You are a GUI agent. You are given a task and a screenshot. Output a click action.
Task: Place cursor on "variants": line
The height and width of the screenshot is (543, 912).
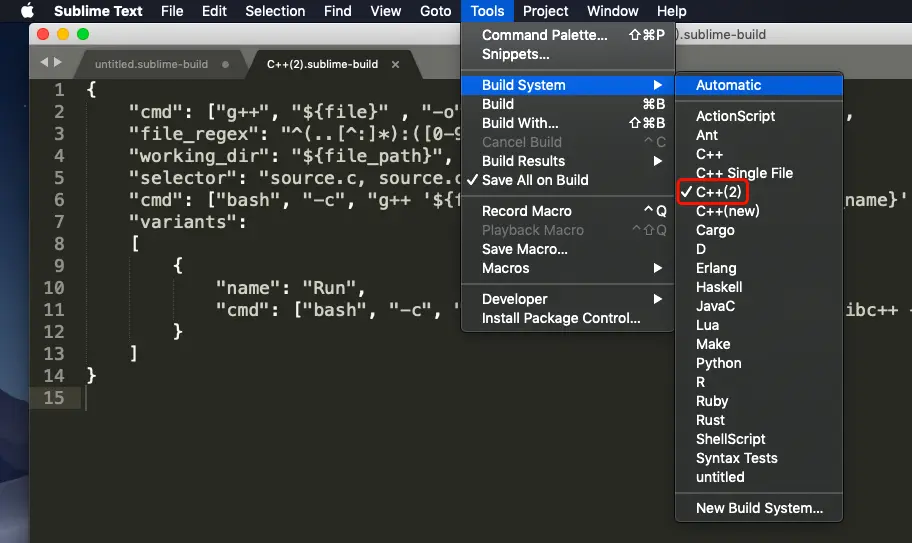pos(187,222)
